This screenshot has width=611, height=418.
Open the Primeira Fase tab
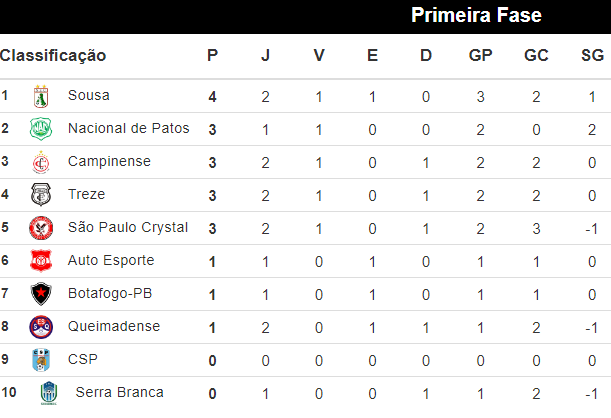476,15
